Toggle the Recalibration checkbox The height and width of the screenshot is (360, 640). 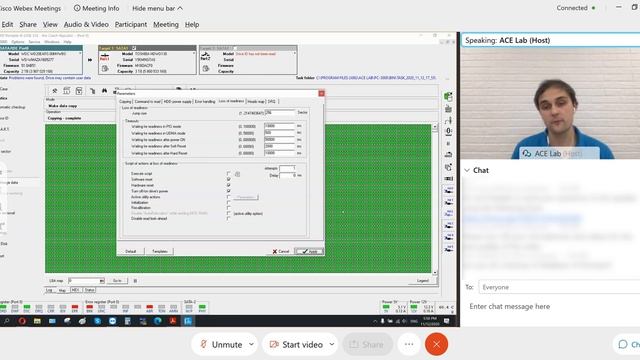point(229,208)
